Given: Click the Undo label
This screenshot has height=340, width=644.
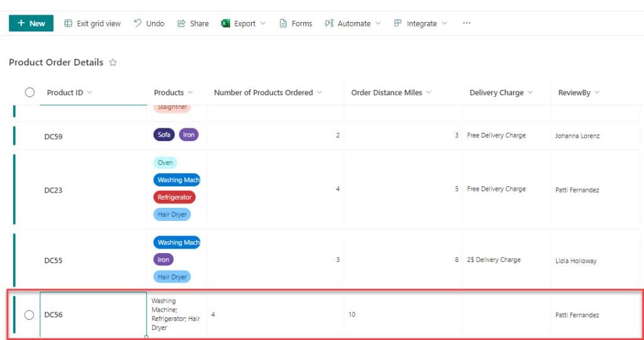Looking at the screenshot, I should click(x=155, y=23).
